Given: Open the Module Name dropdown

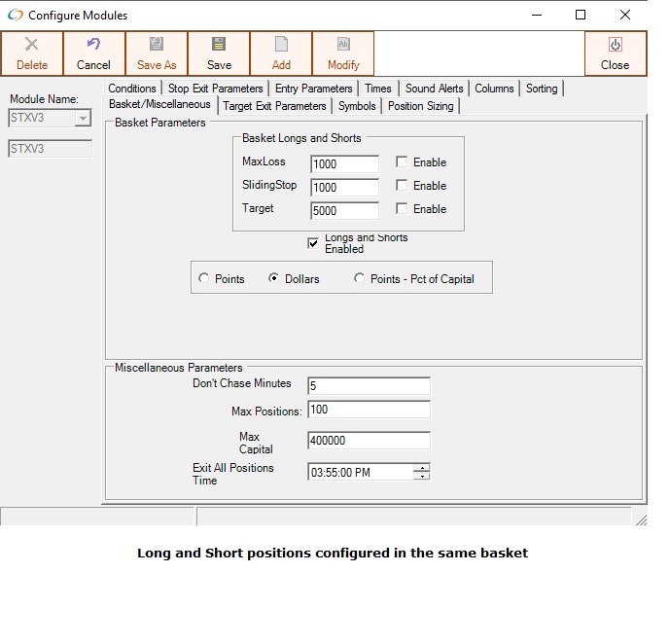Looking at the screenshot, I should pos(83,119).
